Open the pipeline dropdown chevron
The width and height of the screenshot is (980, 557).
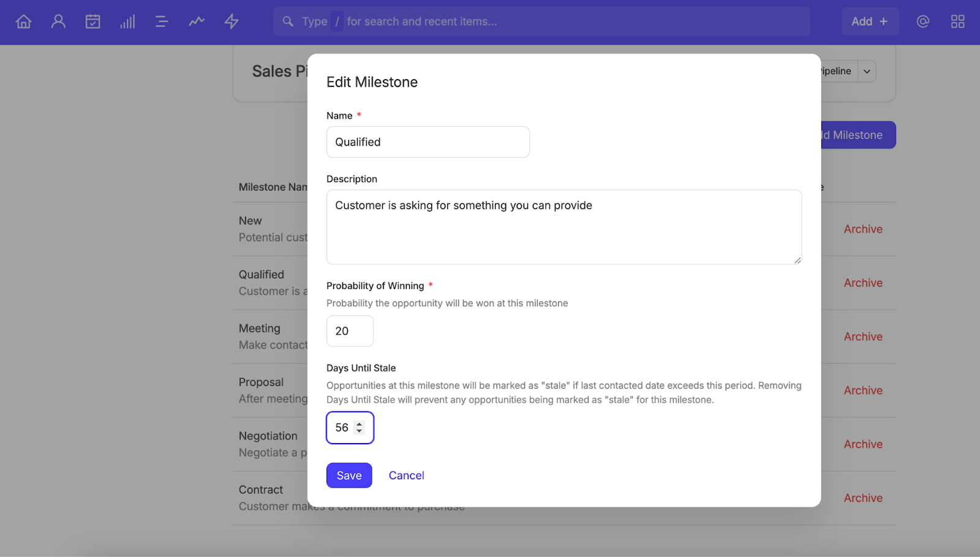[867, 72]
